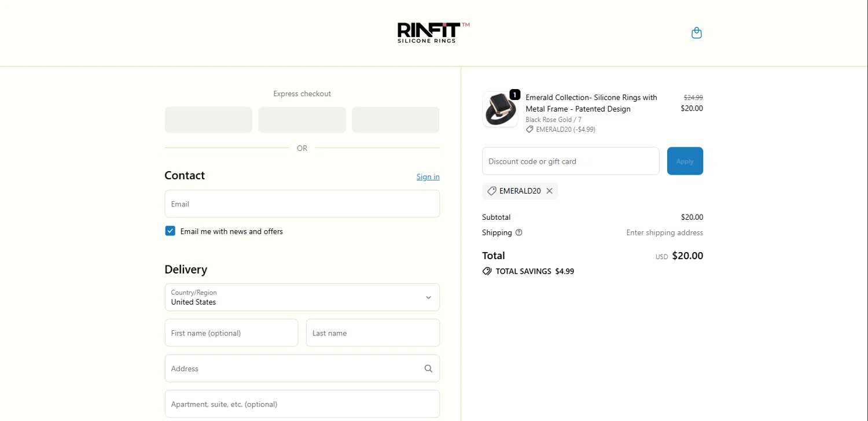Click the Total Savings tag icon
Viewport: 868px width, 421px height.
tap(487, 271)
